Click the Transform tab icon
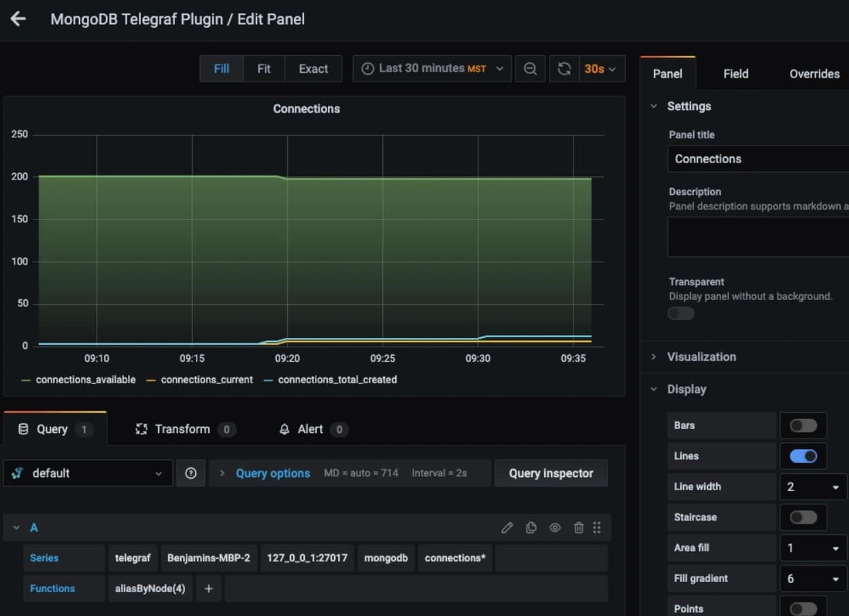Screen dimensions: 849x616 pos(141,429)
